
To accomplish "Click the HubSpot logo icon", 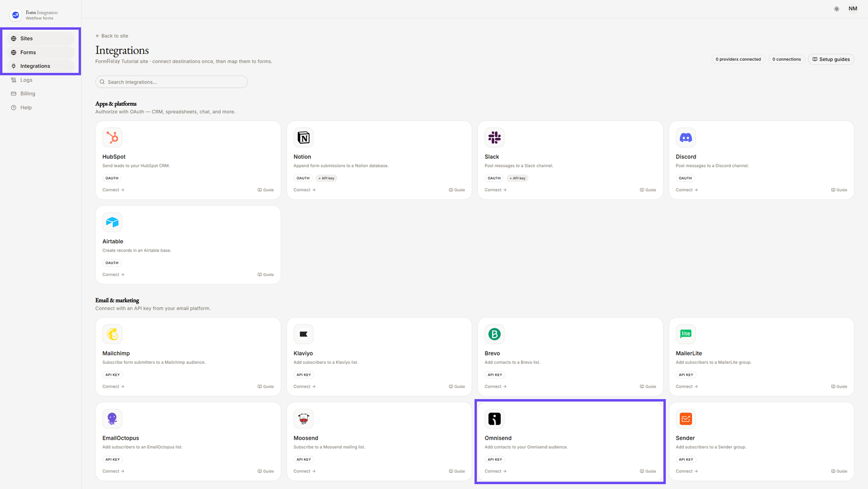I will (x=112, y=138).
